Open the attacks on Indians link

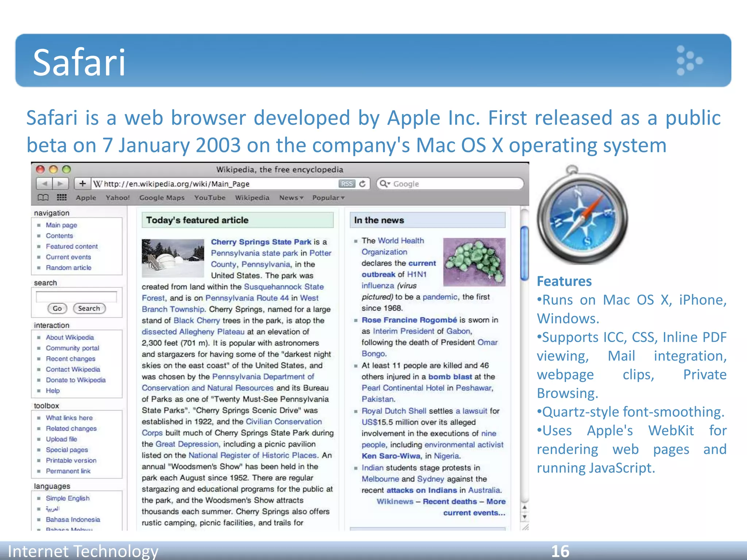coord(422,490)
